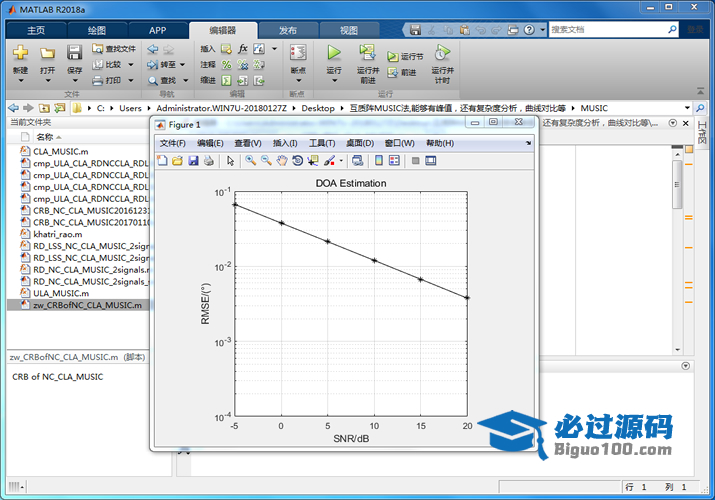The height and width of the screenshot is (500, 715).
Task: Open the Run (运行) dropdown arrow
Action: [334, 81]
